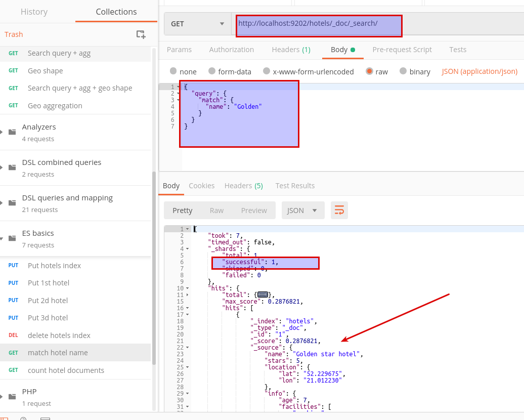Click the JSON (application/json) content type link

(479, 71)
